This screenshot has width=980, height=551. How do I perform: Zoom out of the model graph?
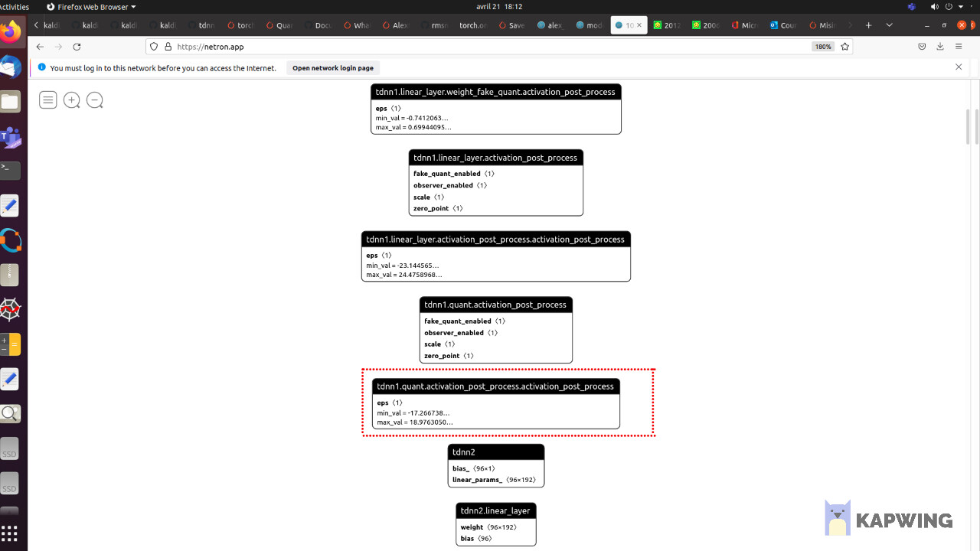tap(95, 100)
